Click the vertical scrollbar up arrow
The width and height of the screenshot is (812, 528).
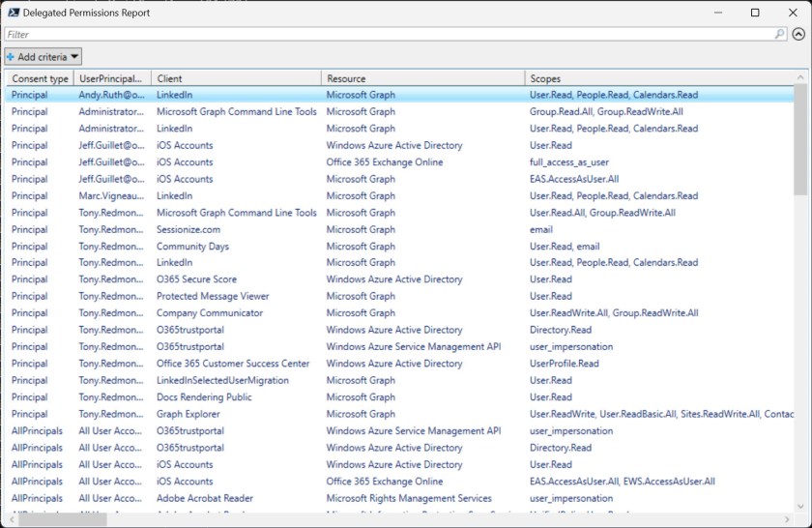coord(800,77)
